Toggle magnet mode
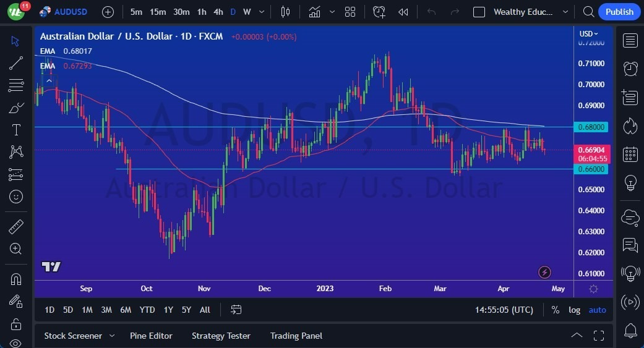 pos(15,279)
